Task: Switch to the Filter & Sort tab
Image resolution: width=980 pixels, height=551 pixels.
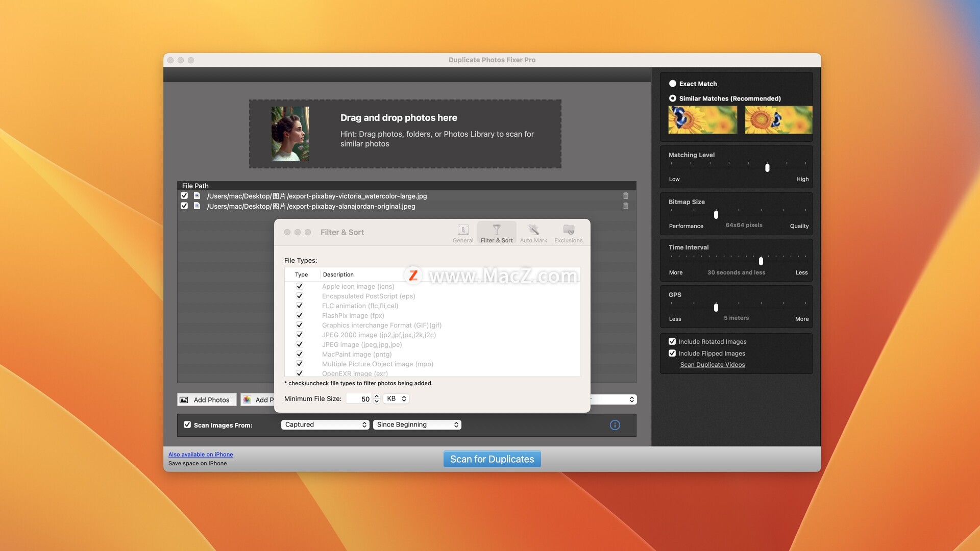Action: coord(497,233)
